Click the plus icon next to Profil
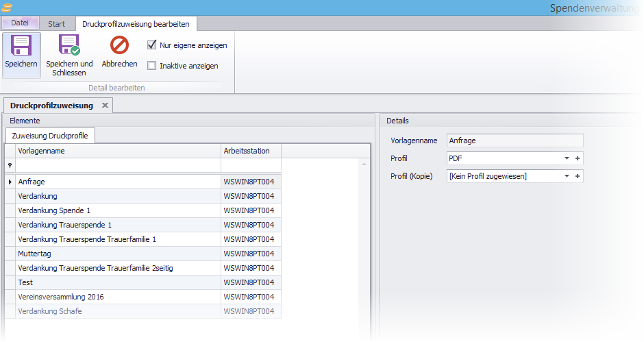Image resolution: width=644 pixels, height=342 pixels. [x=578, y=158]
